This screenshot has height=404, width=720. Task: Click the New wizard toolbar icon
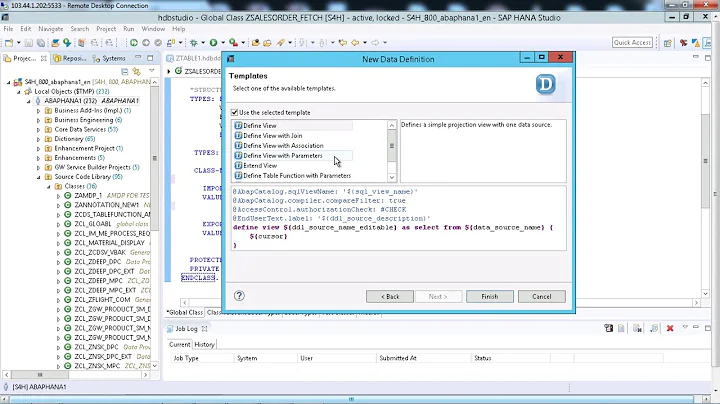pyautogui.click(x=9, y=43)
